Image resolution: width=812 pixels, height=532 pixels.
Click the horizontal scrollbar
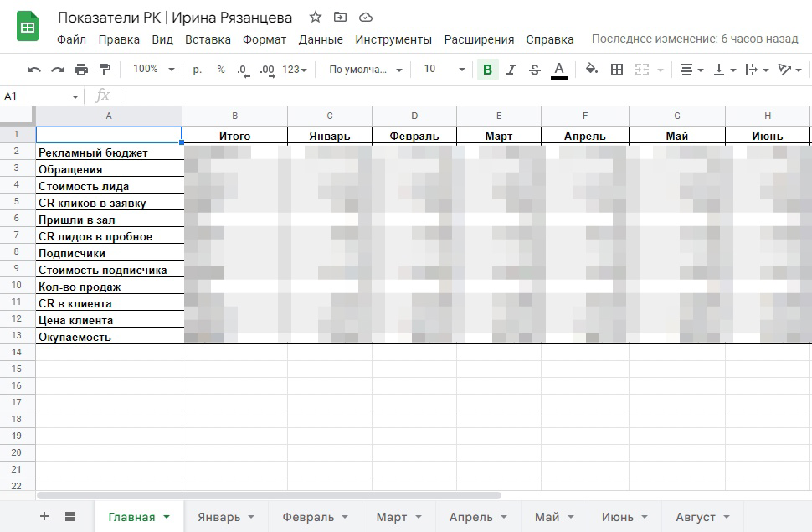270,495
